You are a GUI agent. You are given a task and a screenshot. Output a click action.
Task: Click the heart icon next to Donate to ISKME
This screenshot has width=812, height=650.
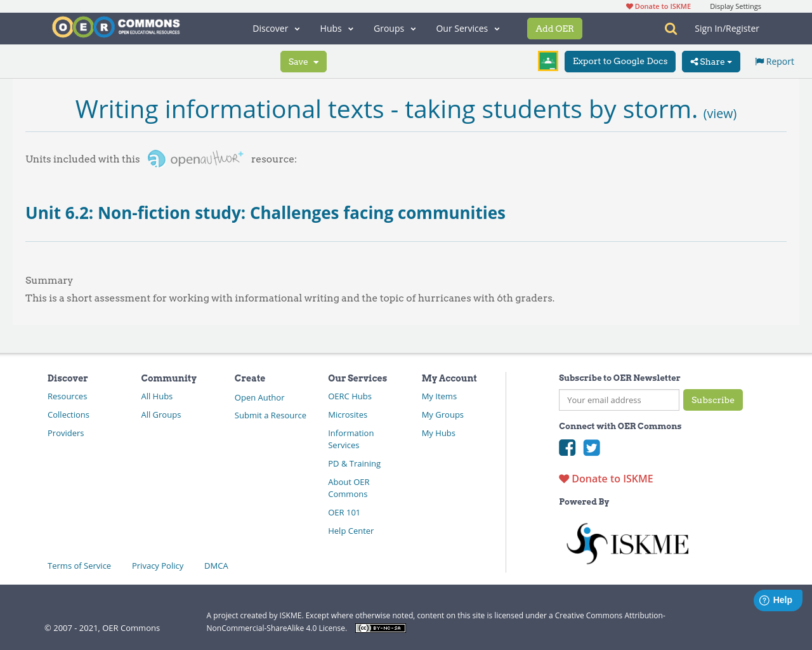point(564,478)
